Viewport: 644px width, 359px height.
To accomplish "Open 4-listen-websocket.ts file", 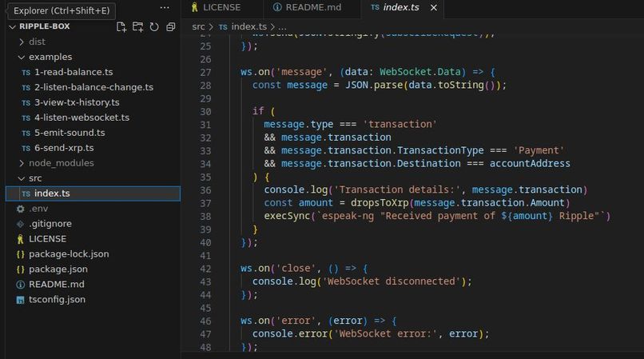I will click(93, 118).
